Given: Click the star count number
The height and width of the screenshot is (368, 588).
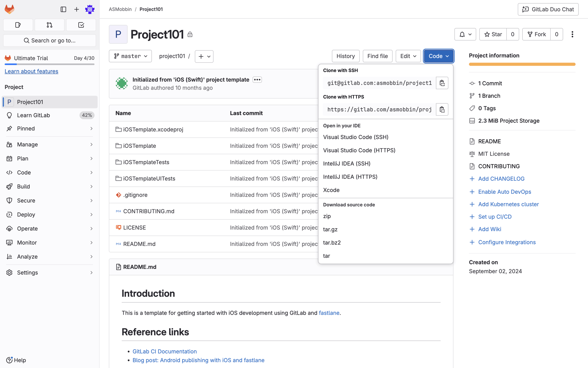Looking at the screenshot, I should pos(513,34).
